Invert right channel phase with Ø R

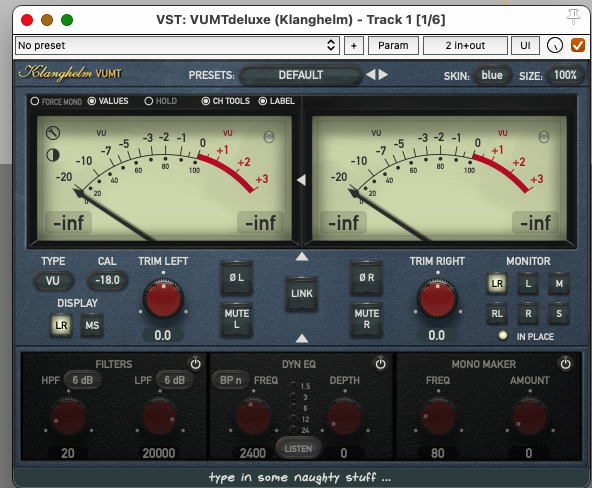366,278
